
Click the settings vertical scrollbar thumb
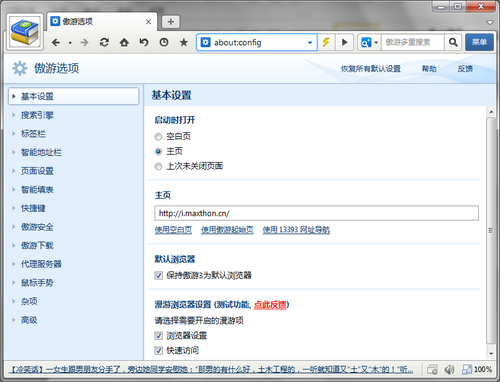(x=490, y=230)
